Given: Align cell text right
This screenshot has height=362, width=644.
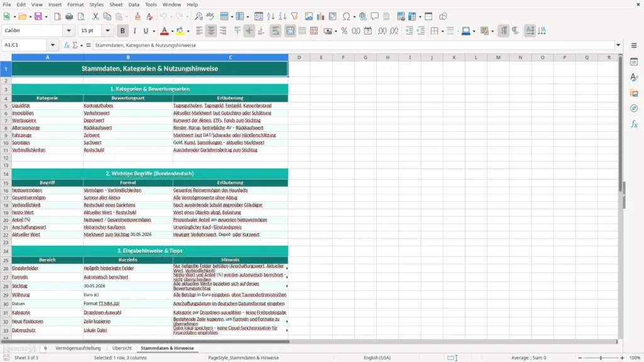Looking at the screenshot, I should [x=223, y=31].
